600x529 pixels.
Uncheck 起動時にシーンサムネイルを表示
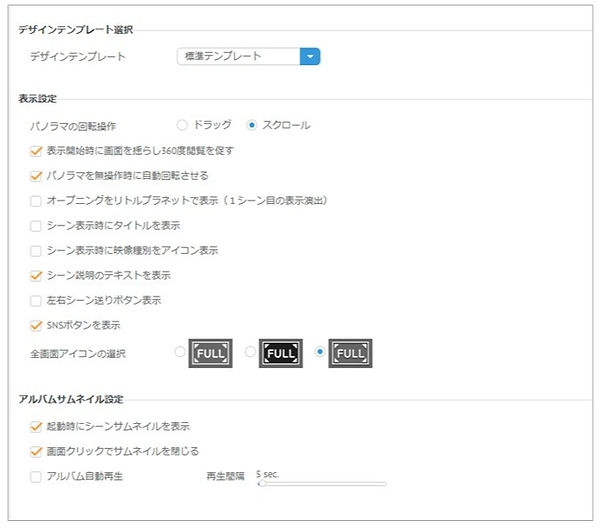pyautogui.click(x=36, y=426)
